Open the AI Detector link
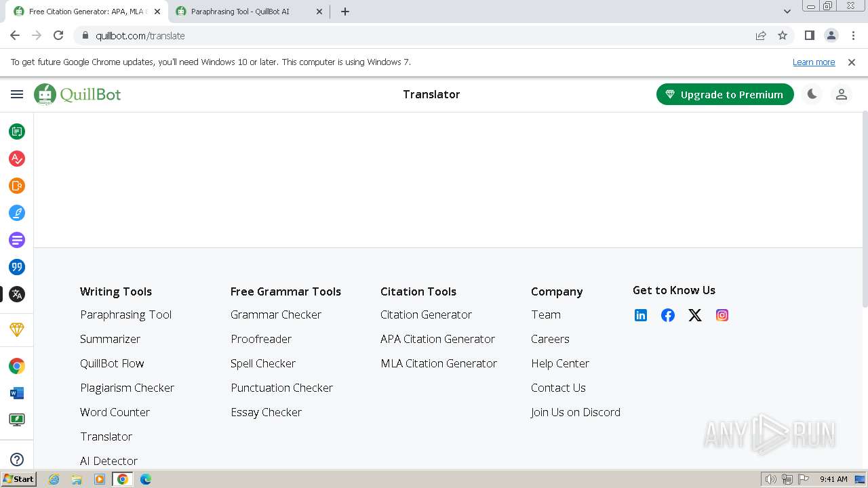868x488 pixels. pyautogui.click(x=108, y=461)
